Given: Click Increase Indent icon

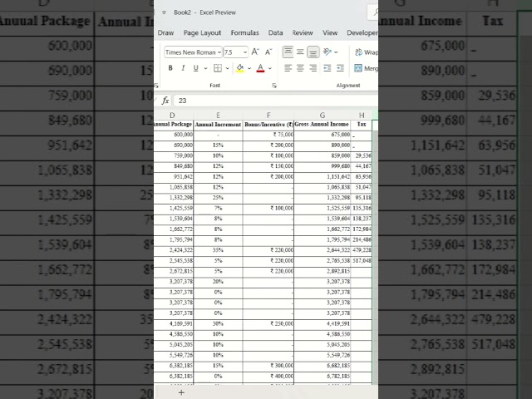Looking at the screenshot, I should 340,68.
